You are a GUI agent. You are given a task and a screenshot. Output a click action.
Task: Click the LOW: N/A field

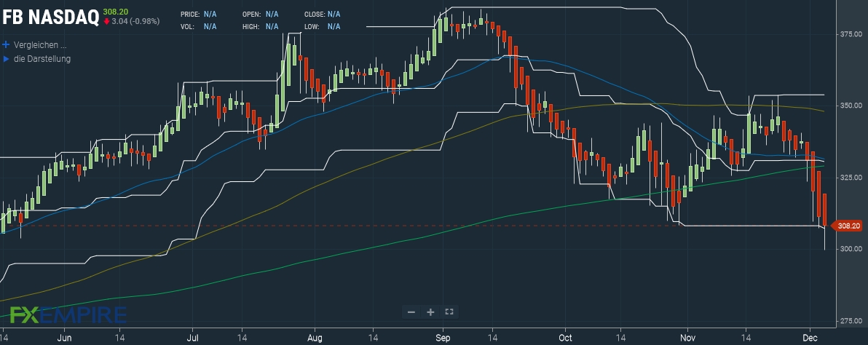(323, 26)
